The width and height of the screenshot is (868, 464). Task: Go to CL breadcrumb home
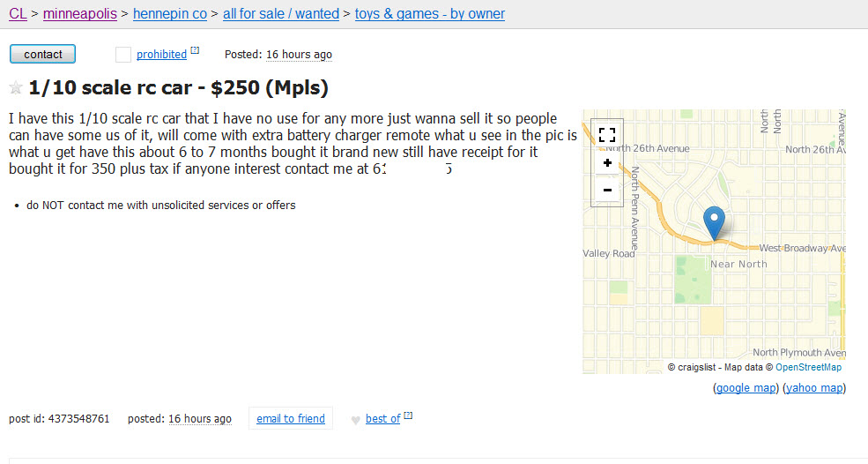18,14
